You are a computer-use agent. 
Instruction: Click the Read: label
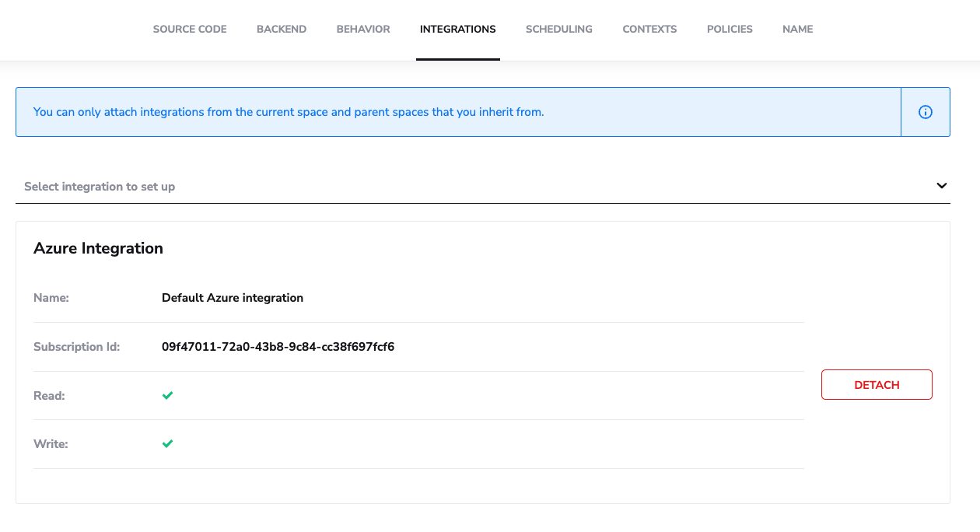tap(49, 396)
